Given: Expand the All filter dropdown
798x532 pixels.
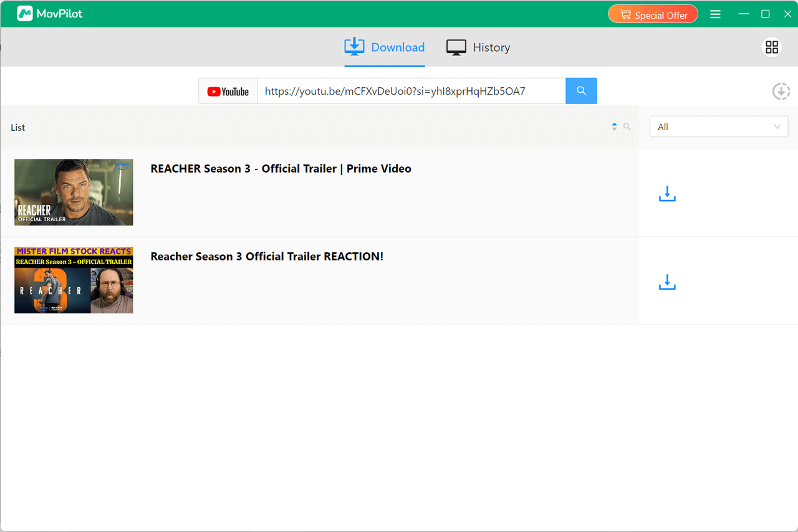Looking at the screenshot, I should pos(719,126).
